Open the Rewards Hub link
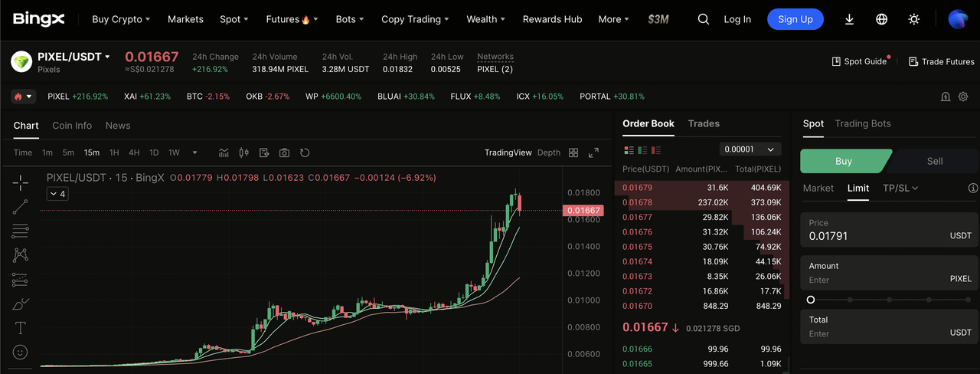Screen dimensions: 980x374 (x=552, y=19)
